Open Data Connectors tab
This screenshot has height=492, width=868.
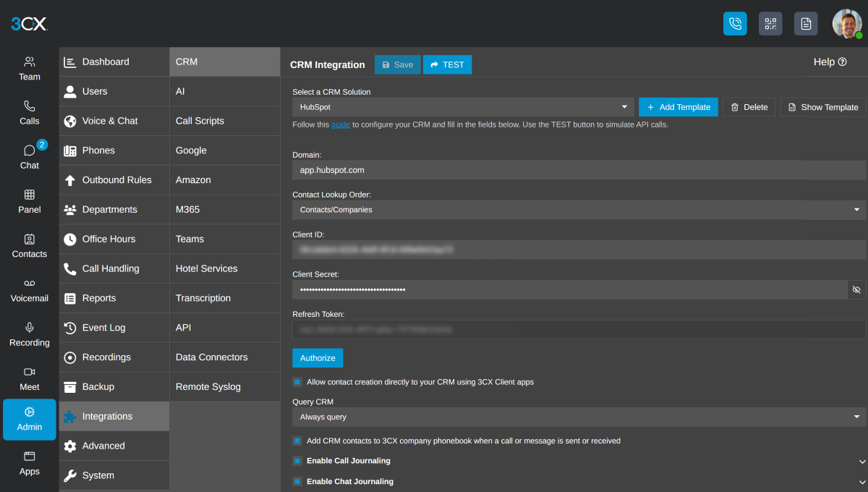pos(225,357)
